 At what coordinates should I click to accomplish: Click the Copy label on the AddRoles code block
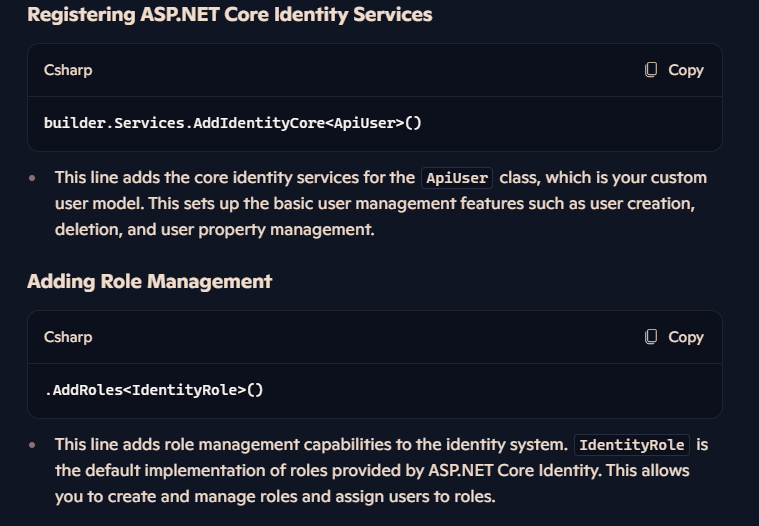point(685,337)
